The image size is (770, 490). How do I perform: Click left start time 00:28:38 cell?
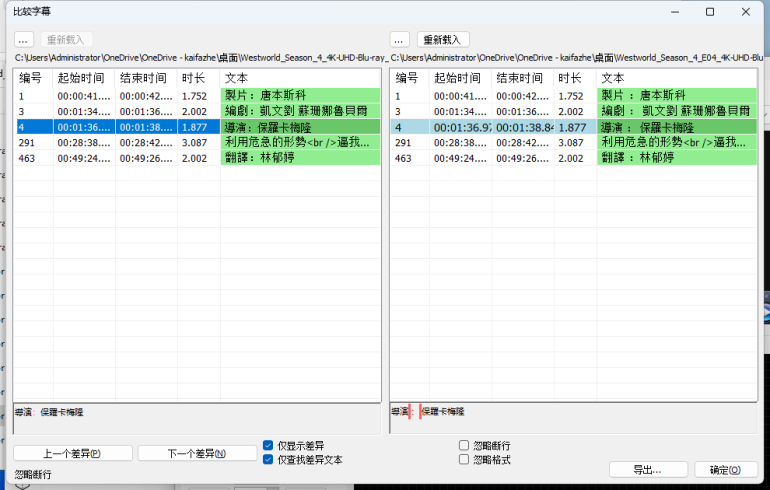(84, 143)
